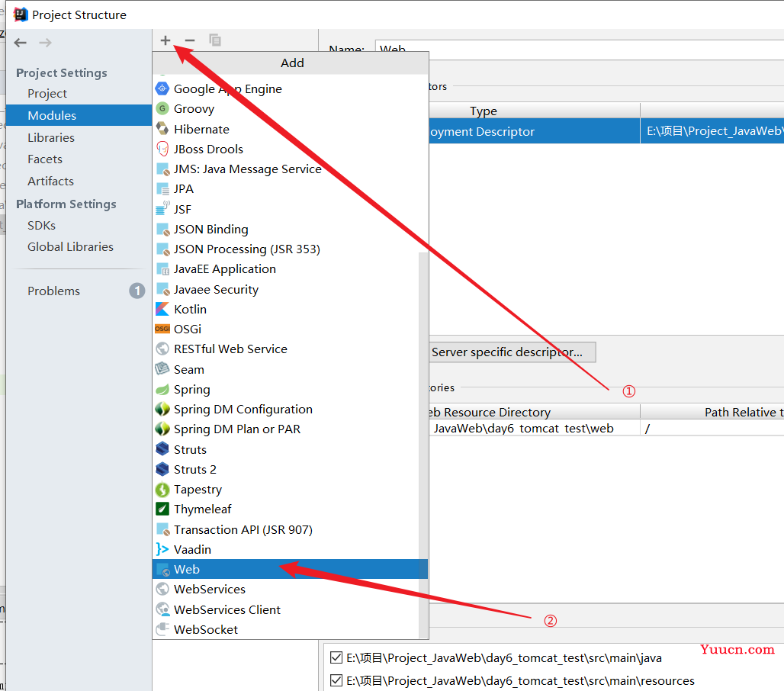Toggle the src\main\resources source root checkbox
Viewport: 784px width, 691px height.
click(336, 680)
